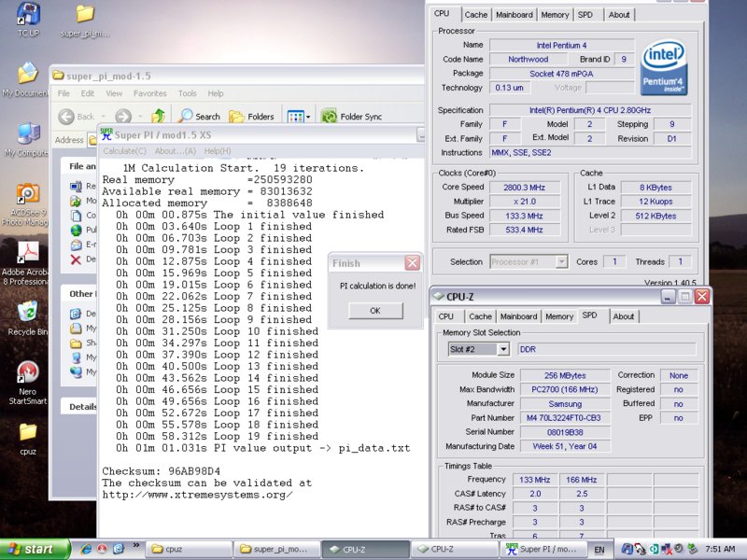Launch Adobe Acrobat 8 Professional

[26, 263]
